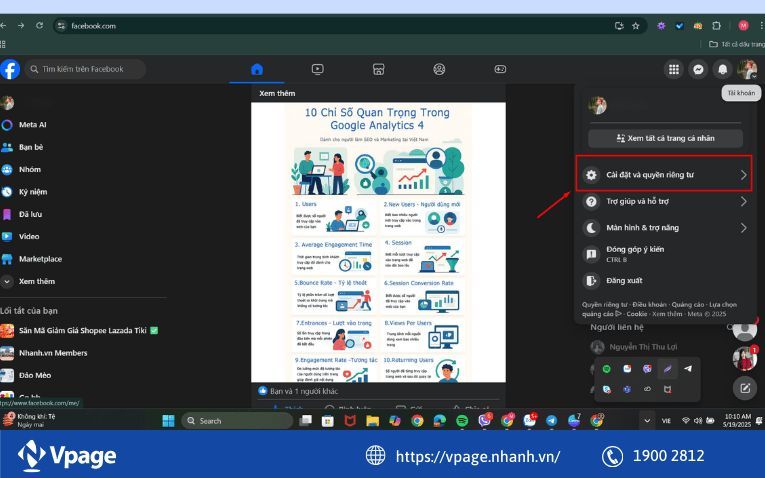Viewport: 765px width, 478px height.
Task: Open the Messenger icon
Action: (698, 70)
